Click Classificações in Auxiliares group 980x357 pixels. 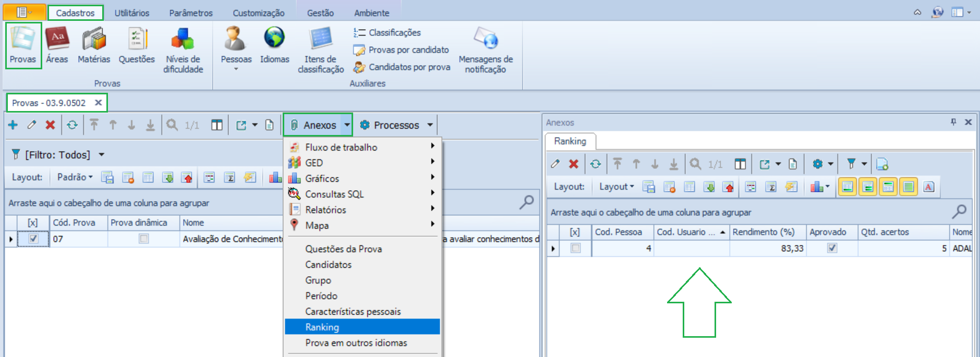click(387, 32)
